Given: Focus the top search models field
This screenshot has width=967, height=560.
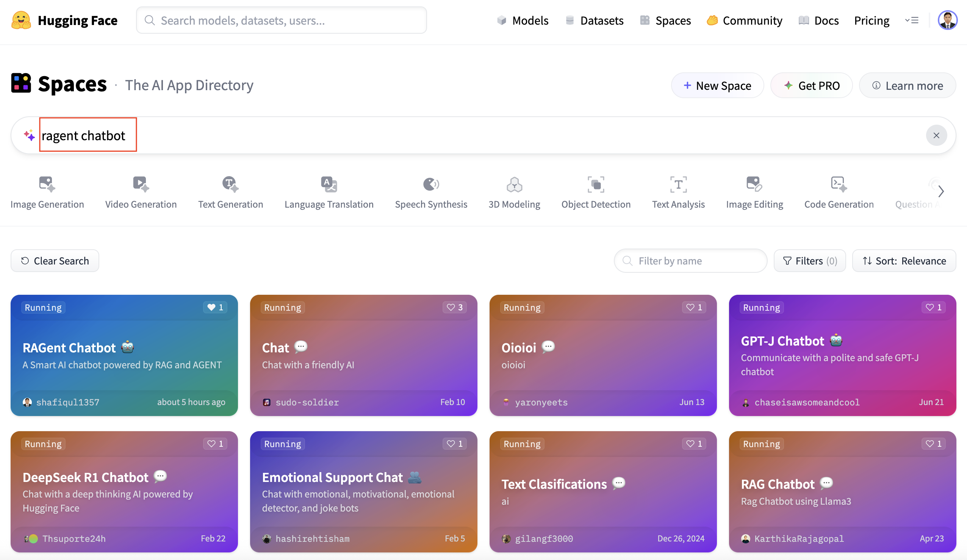Looking at the screenshot, I should (281, 20).
